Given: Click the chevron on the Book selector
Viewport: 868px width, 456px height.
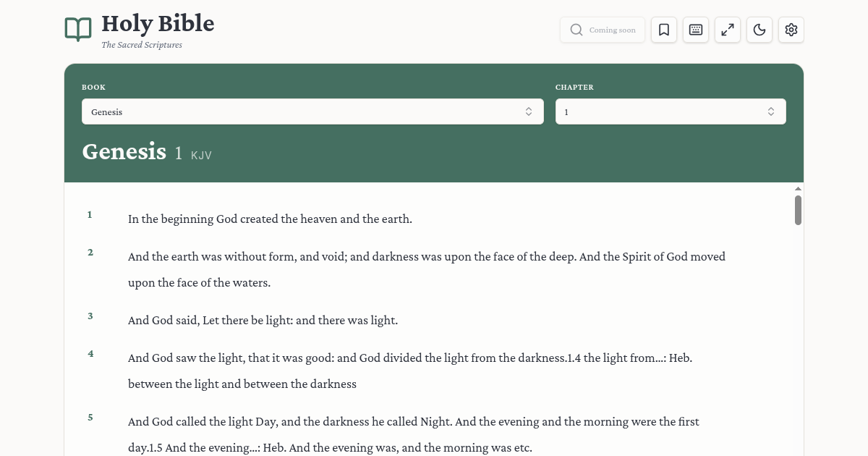Looking at the screenshot, I should click(x=529, y=111).
